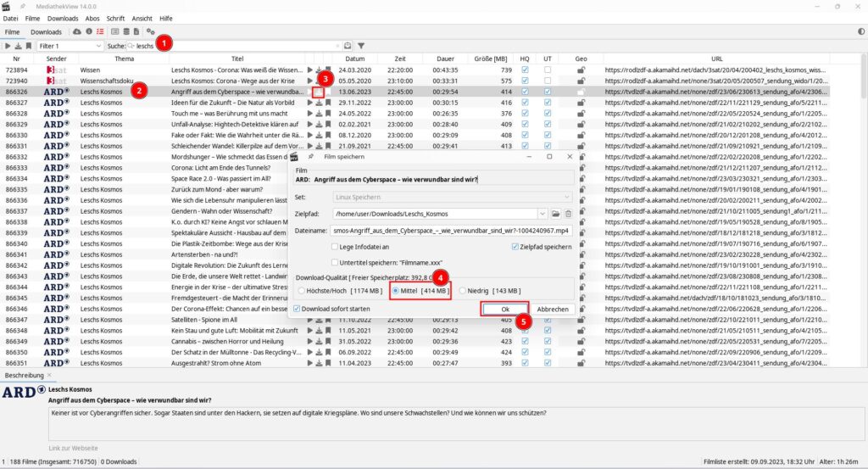Switch to the Downloads tab
Screen dimensions: 868x469
(47, 32)
